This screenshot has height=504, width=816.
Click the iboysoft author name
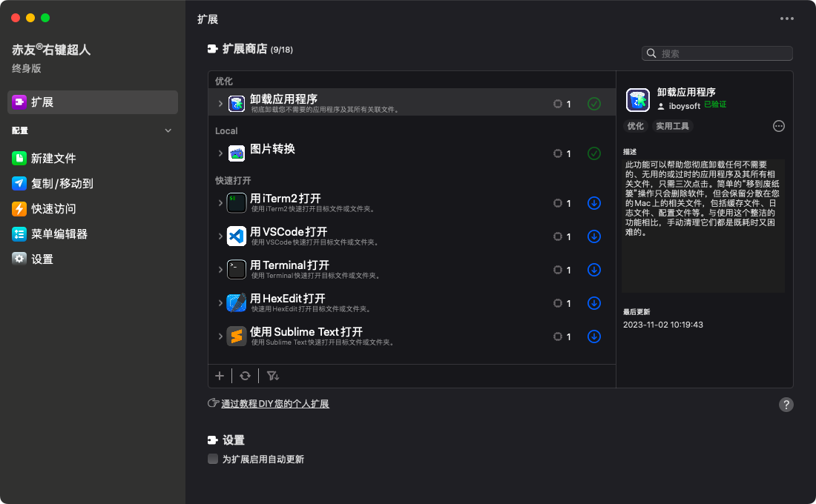pos(685,105)
